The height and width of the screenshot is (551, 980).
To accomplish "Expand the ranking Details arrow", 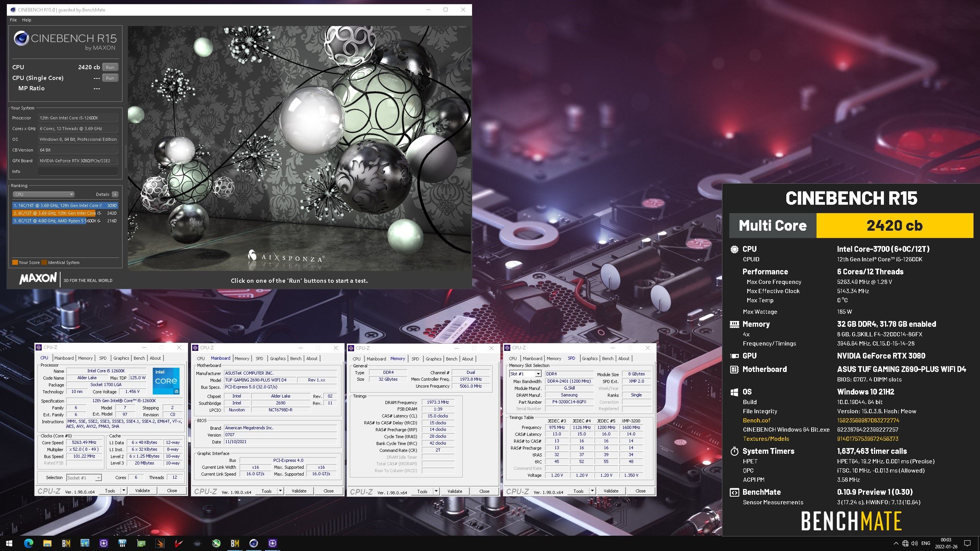I will tap(115, 194).
